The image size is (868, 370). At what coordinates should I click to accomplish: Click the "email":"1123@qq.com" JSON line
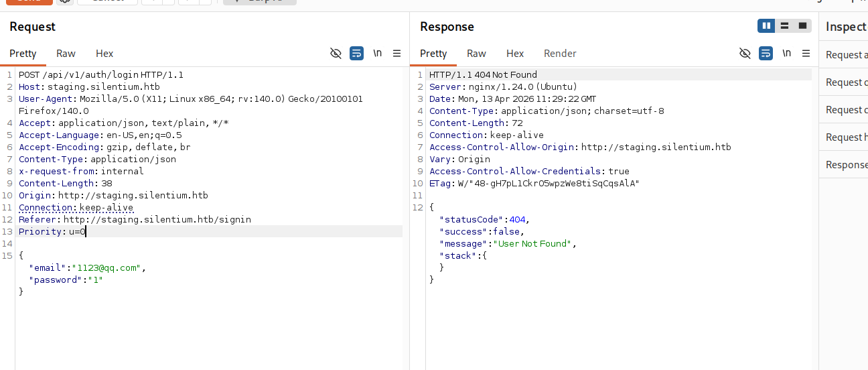pyautogui.click(x=87, y=268)
